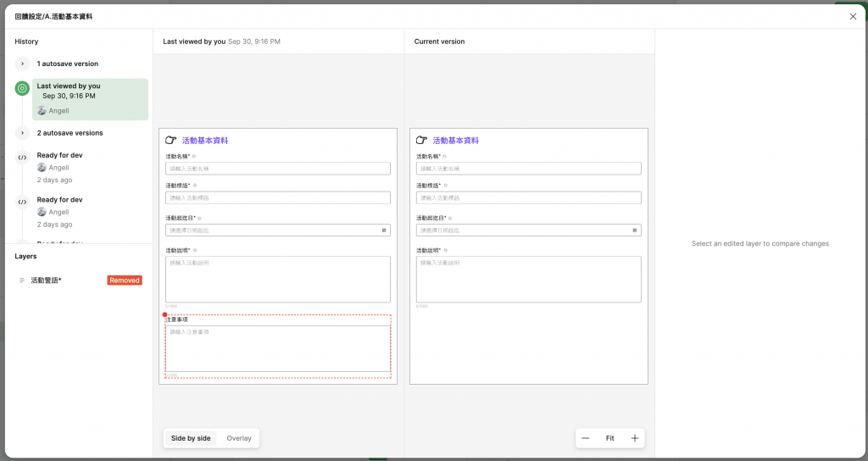Select the green 'Last viewed by you' marker icon
This screenshot has width=868, height=461.
pyautogui.click(x=22, y=88)
